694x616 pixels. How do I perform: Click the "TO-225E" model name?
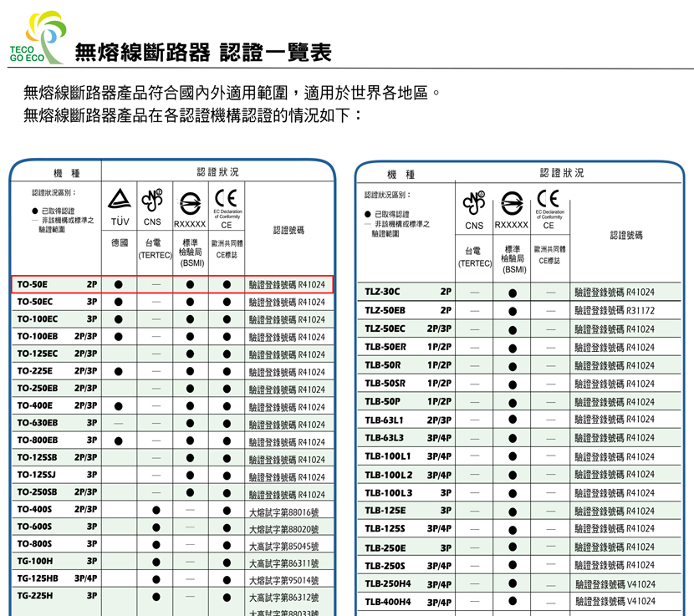coord(34,371)
